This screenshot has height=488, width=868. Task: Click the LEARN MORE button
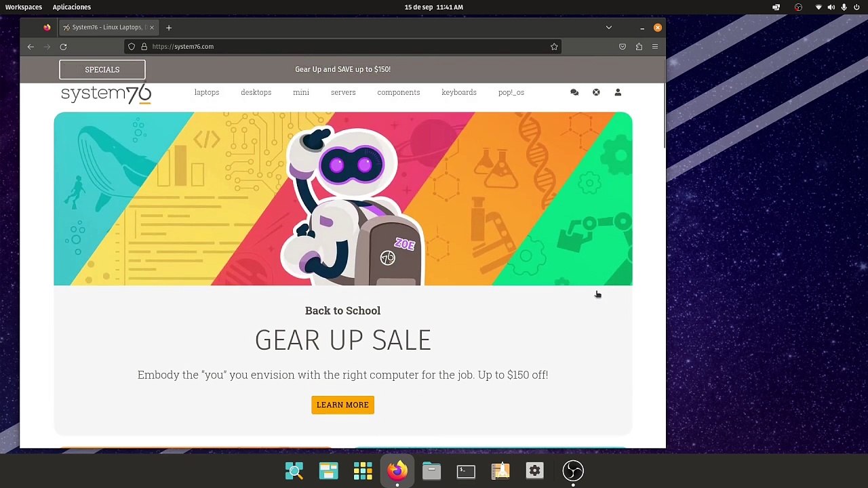[x=342, y=405]
